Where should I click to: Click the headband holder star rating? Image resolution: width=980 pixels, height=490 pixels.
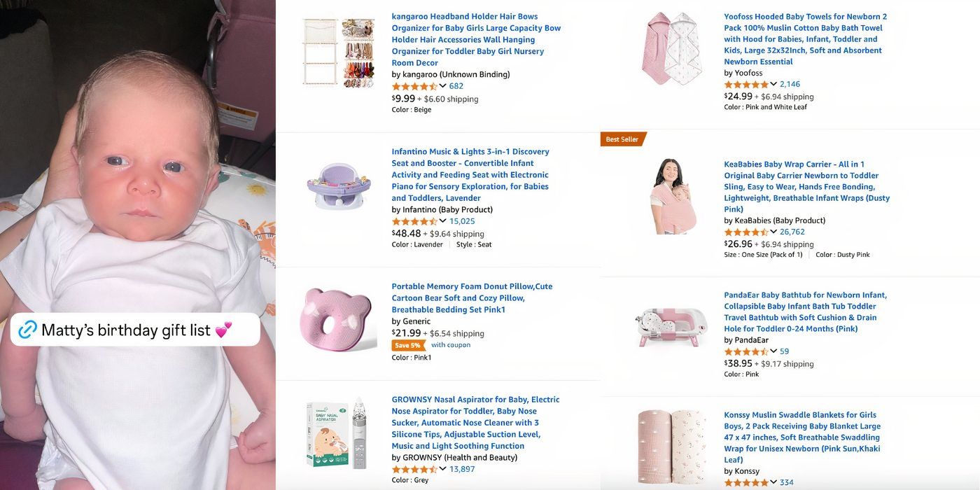point(414,86)
